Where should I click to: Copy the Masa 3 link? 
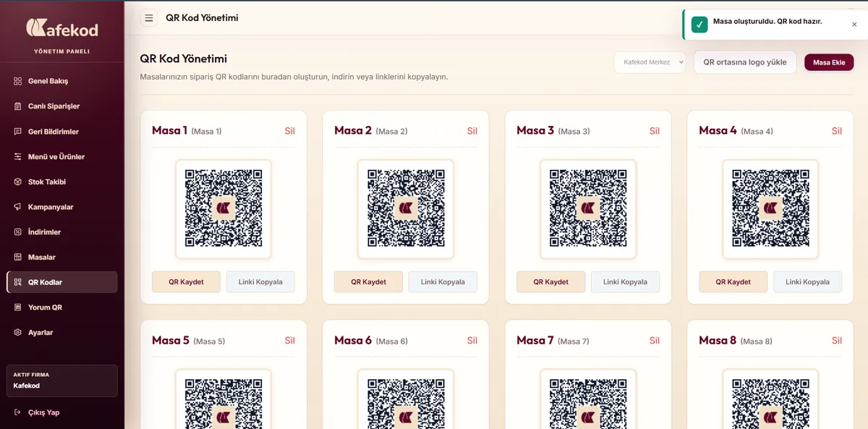[625, 282]
